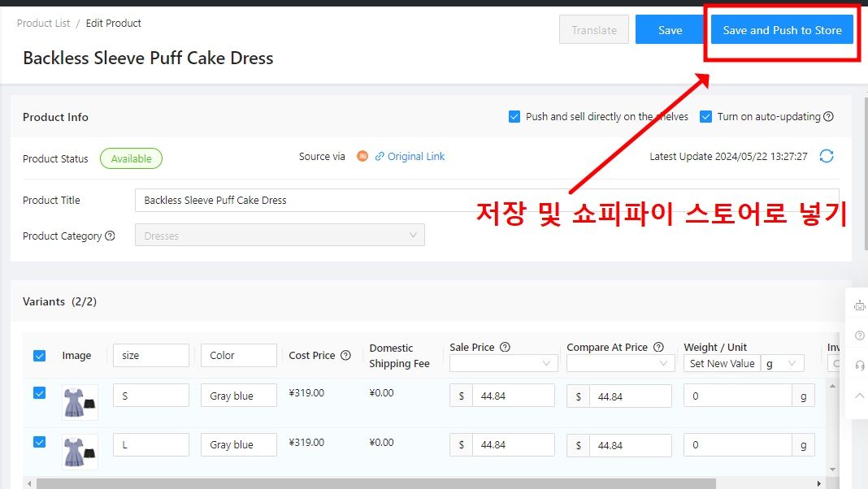Open the help question sidebar icon
The image size is (868, 489).
860,335
